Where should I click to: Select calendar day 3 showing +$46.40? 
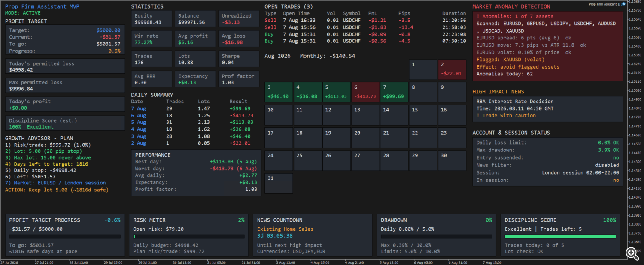click(x=279, y=92)
